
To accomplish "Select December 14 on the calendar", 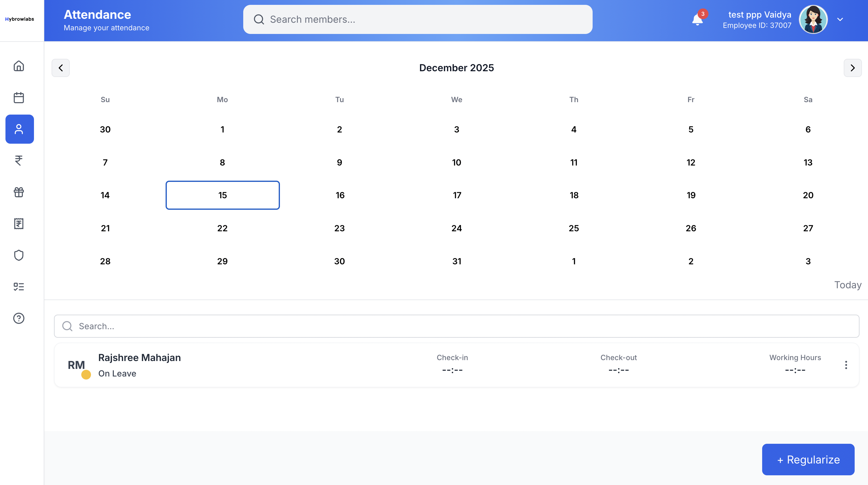I will pyautogui.click(x=105, y=195).
